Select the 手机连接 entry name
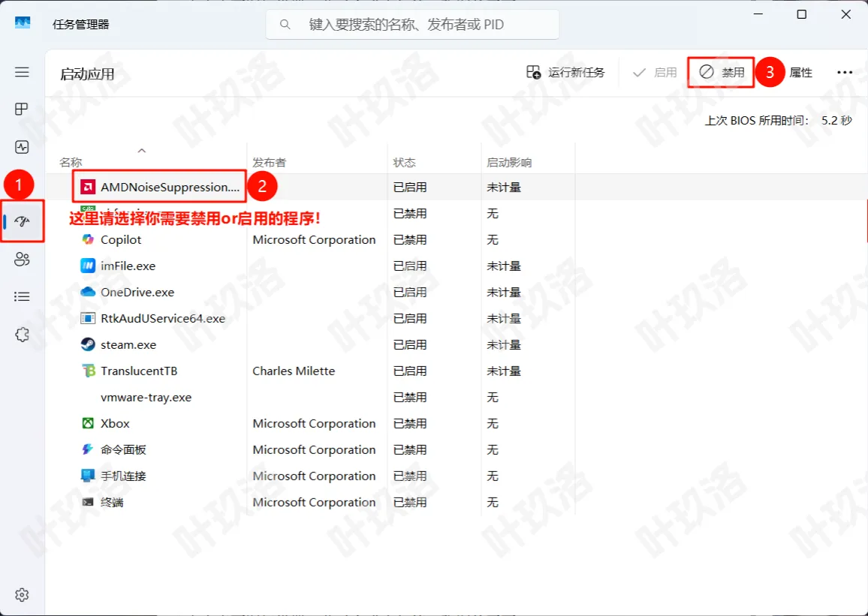 click(x=123, y=476)
